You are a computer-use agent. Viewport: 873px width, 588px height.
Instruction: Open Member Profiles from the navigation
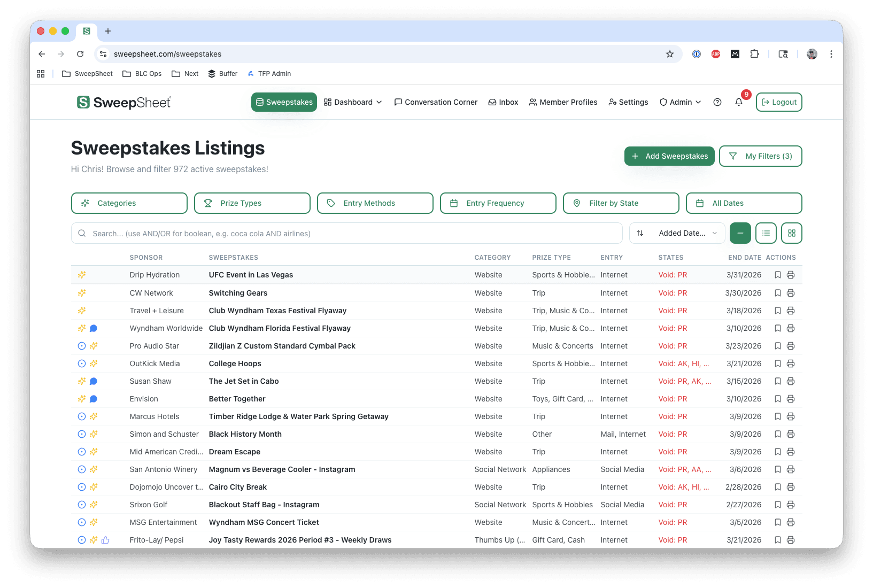pyautogui.click(x=563, y=102)
